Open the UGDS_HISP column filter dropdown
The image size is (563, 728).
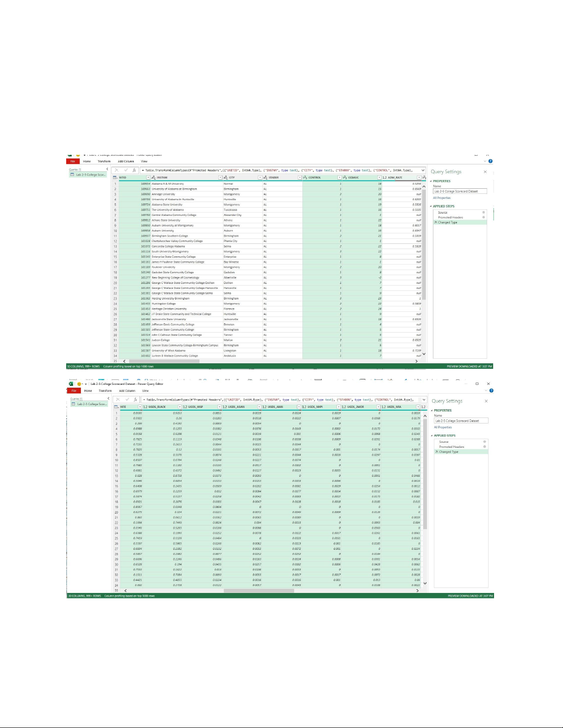[x=219, y=407]
